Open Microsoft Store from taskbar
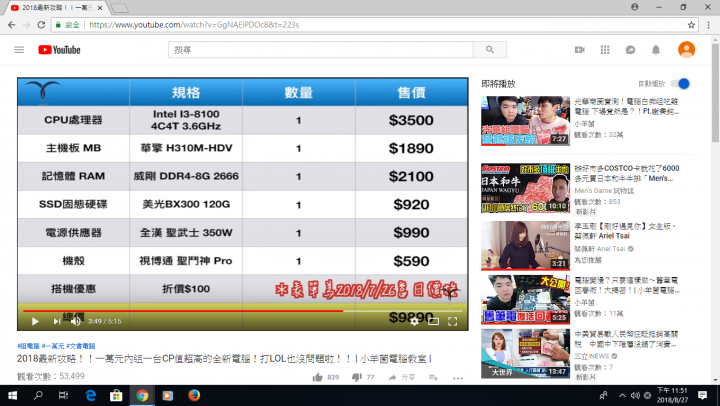Viewport: 720px width, 406px height. (x=116, y=395)
